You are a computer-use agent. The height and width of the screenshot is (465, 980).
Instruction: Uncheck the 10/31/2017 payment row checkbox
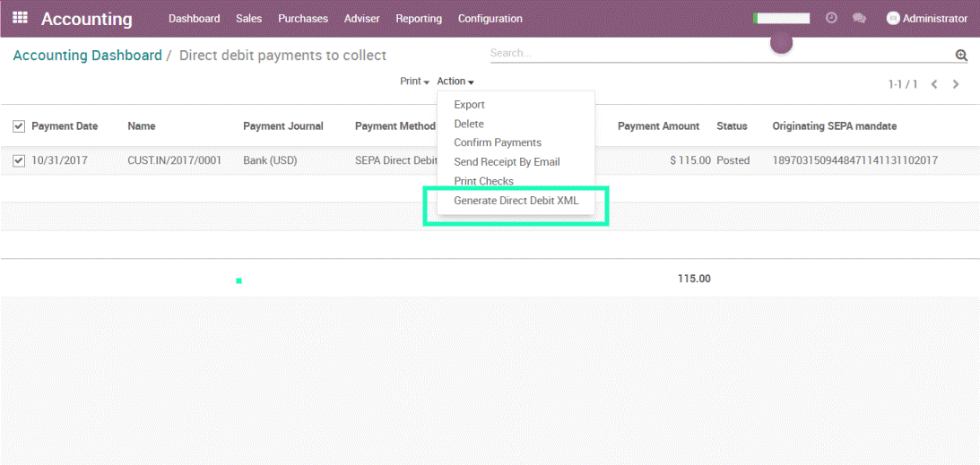click(19, 161)
